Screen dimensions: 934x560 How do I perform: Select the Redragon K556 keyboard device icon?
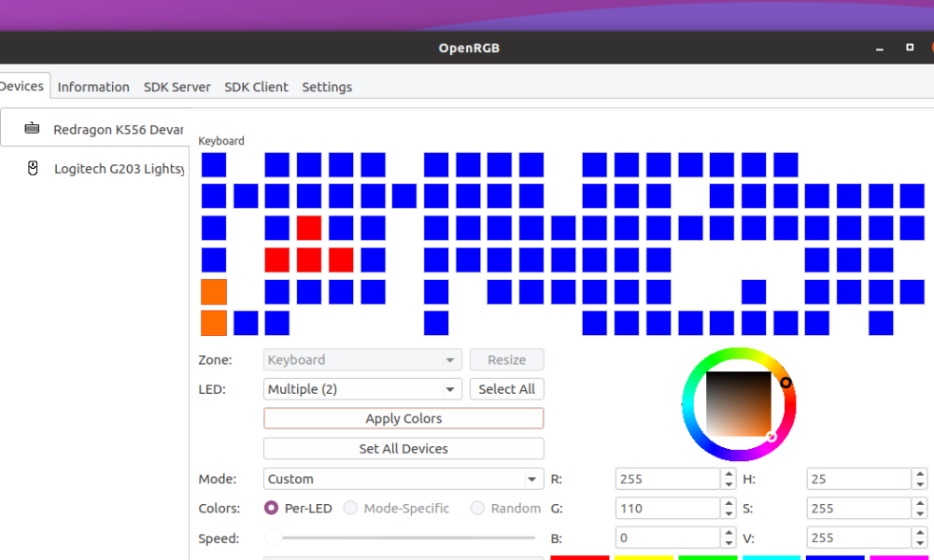click(32, 128)
